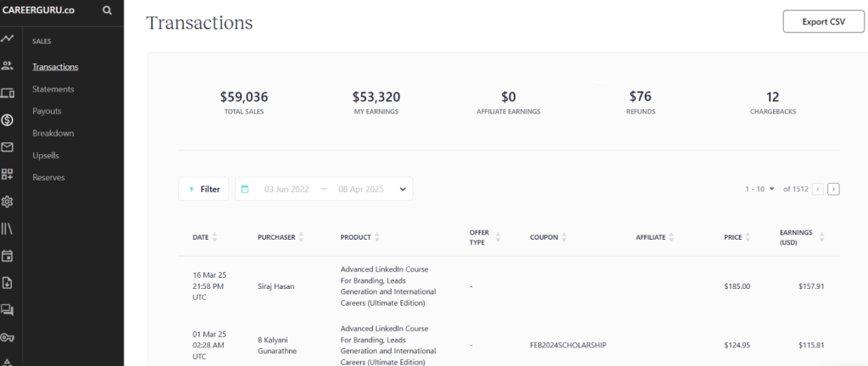Open the 1 - 10 rows-per-page dropdown

pyautogui.click(x=760, y=189)
